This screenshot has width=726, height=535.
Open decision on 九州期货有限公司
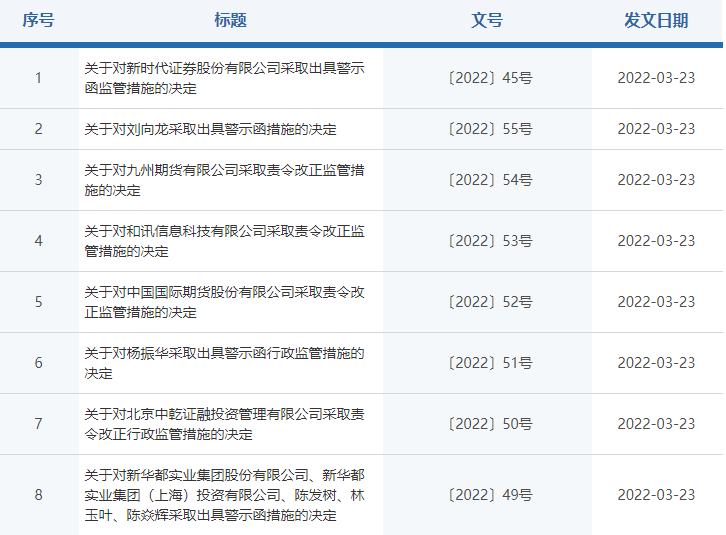tap(225, 180)
